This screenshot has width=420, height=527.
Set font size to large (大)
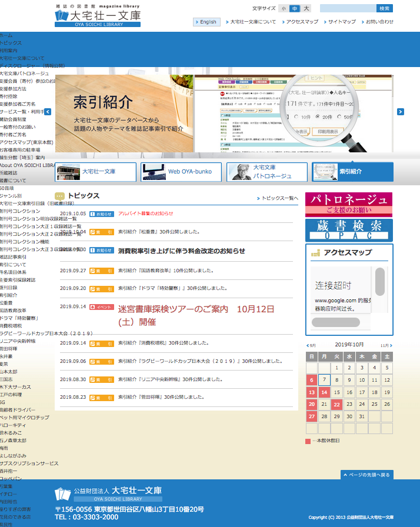click(x=306, y=9)
